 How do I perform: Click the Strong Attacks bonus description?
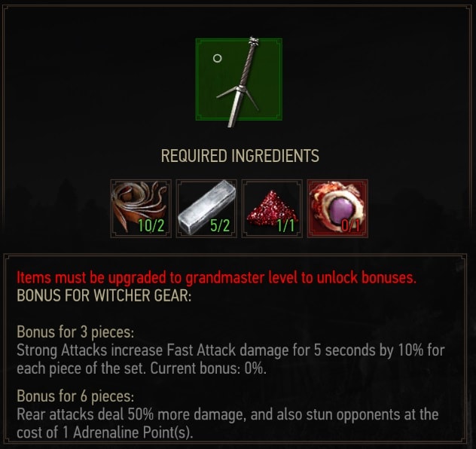230,359
